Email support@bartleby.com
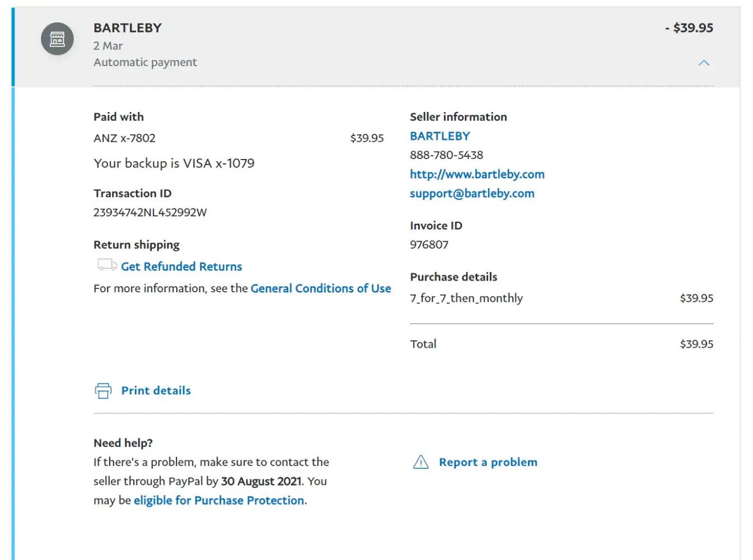The image size is (753, 560). 472,193
